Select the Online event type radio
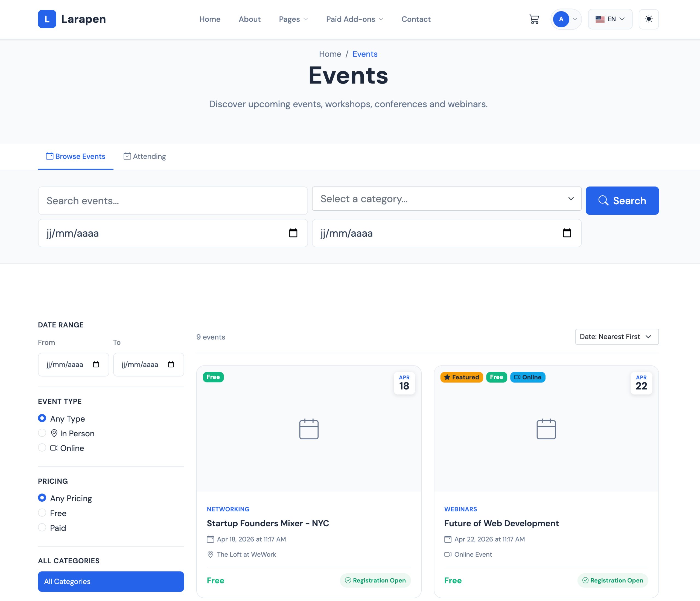This screenshot has width=700, height=601. (x=42, y=448)
